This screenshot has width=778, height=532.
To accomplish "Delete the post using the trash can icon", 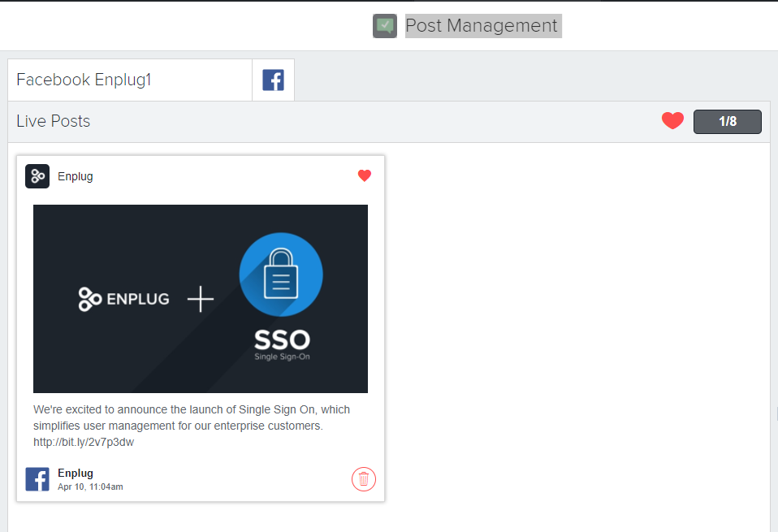I will coord(363,478).
